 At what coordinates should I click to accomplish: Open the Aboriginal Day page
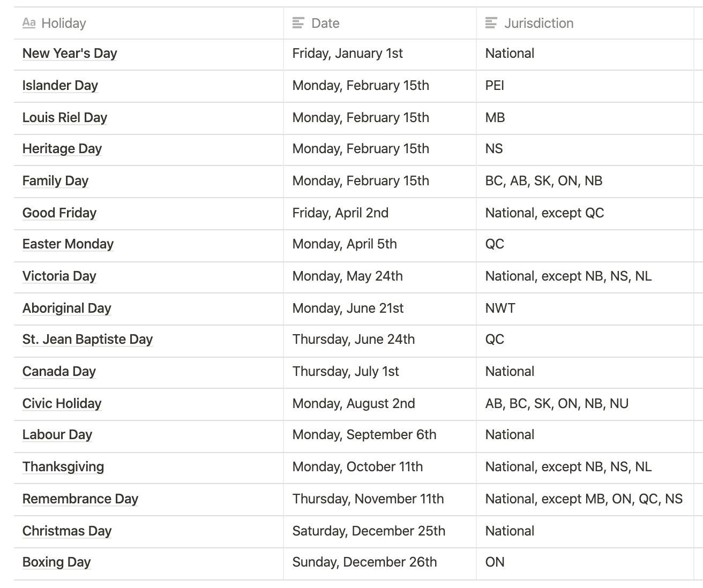pos(67,308)
